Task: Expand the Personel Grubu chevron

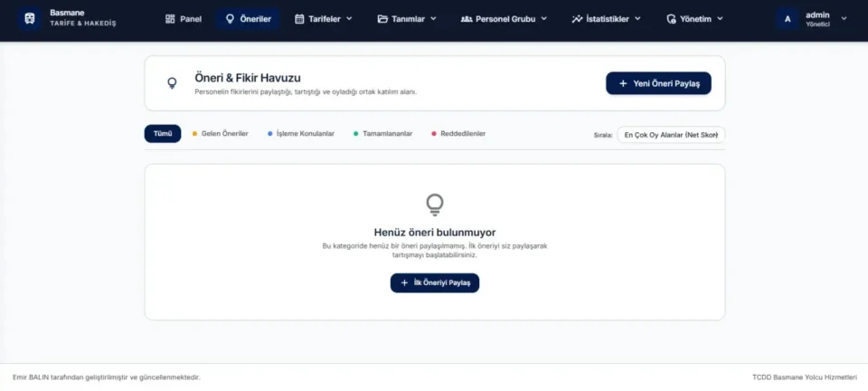Action: 544,18
